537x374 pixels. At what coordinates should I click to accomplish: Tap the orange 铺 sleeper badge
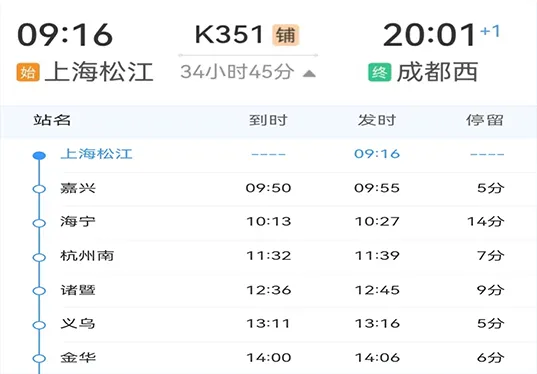click(286, 35)
